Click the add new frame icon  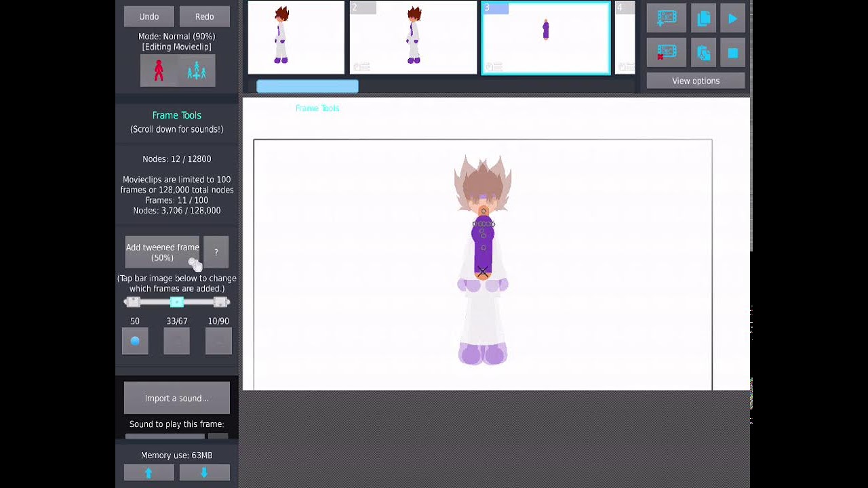(666, 19)
